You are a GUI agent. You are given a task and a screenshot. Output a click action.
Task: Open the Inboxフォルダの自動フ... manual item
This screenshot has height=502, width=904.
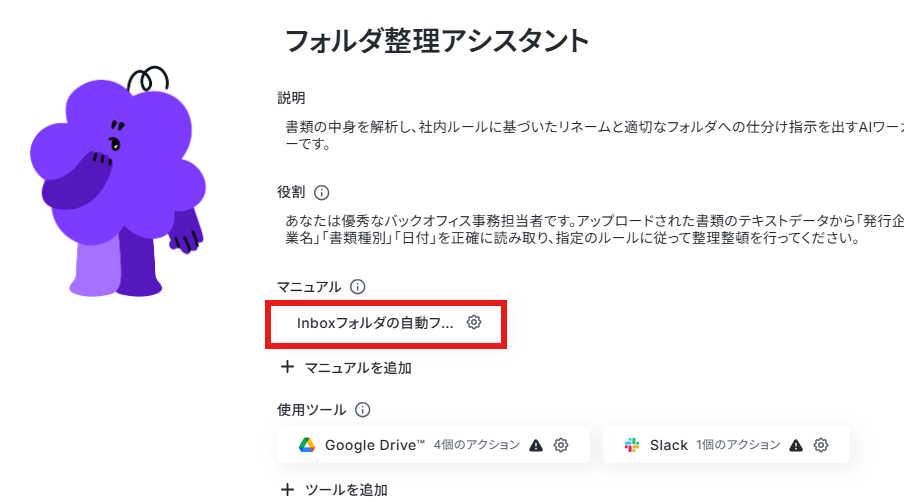375,323
